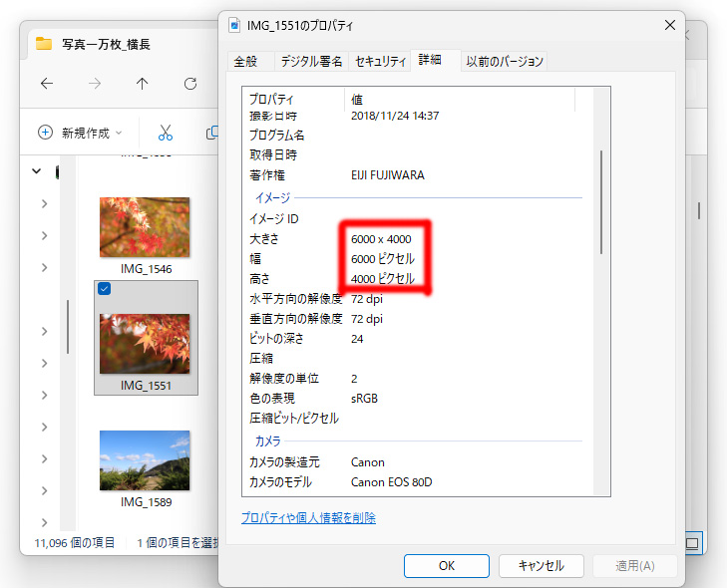
Task: Click the キャンセル button
Action: click(x=542, y=566)
